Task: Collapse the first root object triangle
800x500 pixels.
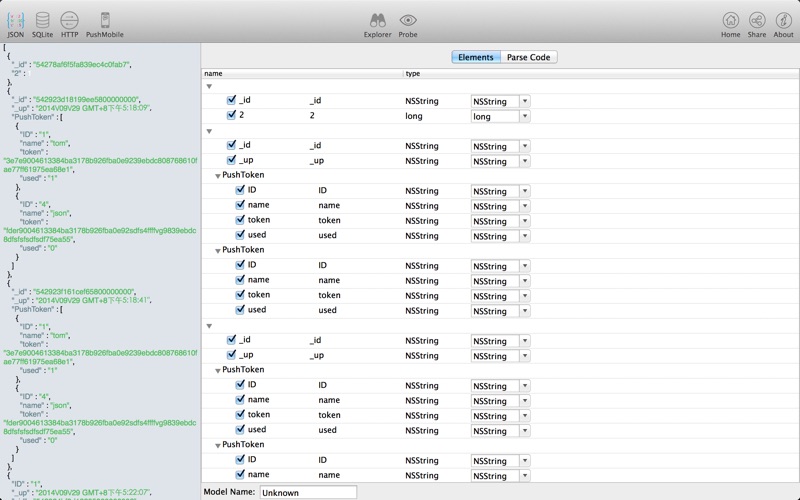Action: click(x=209, y=86)
